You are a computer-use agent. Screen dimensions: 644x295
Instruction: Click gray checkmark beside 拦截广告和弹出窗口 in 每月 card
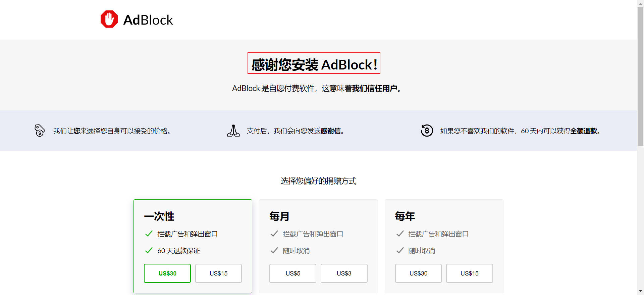click(x=274, y=234)
